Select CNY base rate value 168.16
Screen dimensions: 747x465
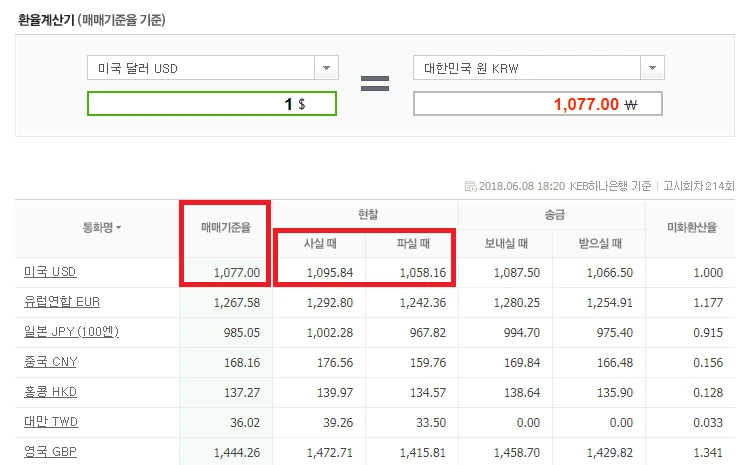point(242,363)
